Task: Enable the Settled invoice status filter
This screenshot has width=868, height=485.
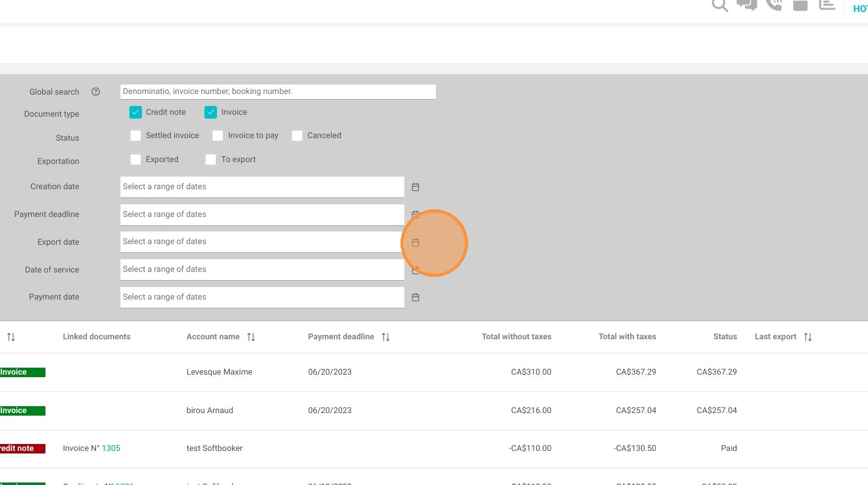Action: tap(136, 136)
